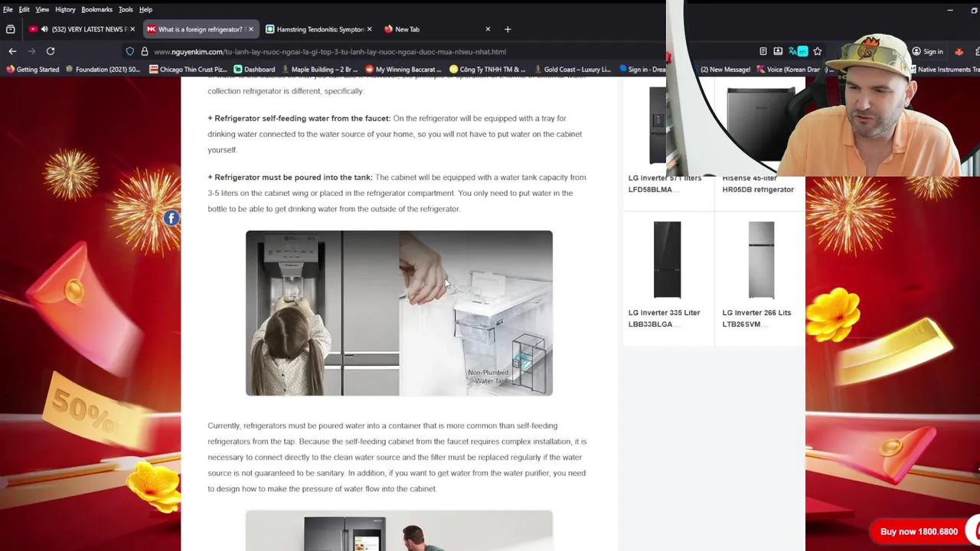Go forward one page
980x551 pixels.
coord(31,51)
